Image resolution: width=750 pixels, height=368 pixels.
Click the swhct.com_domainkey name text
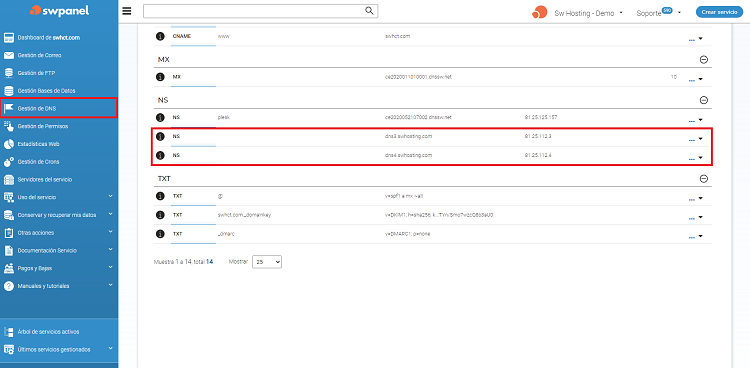pos(244,215)
